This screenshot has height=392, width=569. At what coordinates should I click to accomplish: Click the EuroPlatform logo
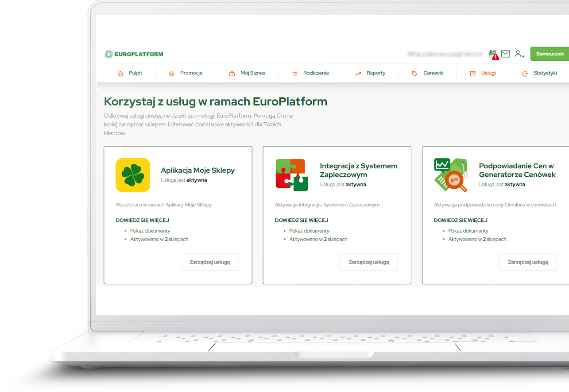pyautogui.click(x=134, y=54)
